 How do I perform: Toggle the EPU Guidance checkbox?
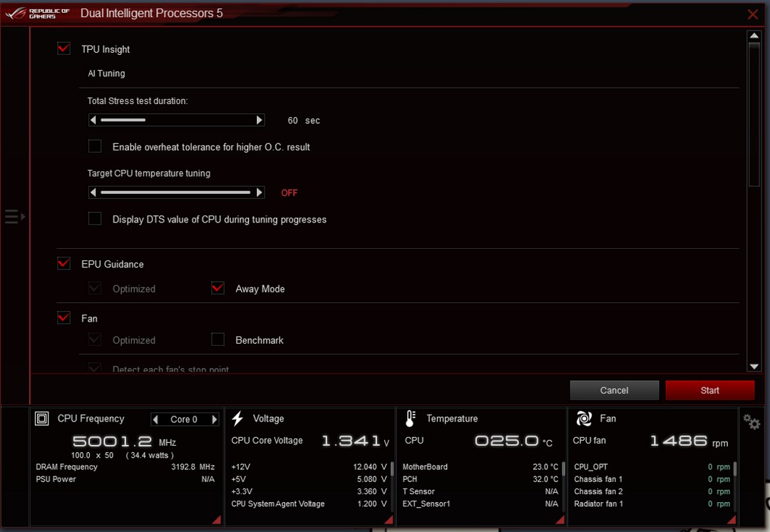[64, 263]
